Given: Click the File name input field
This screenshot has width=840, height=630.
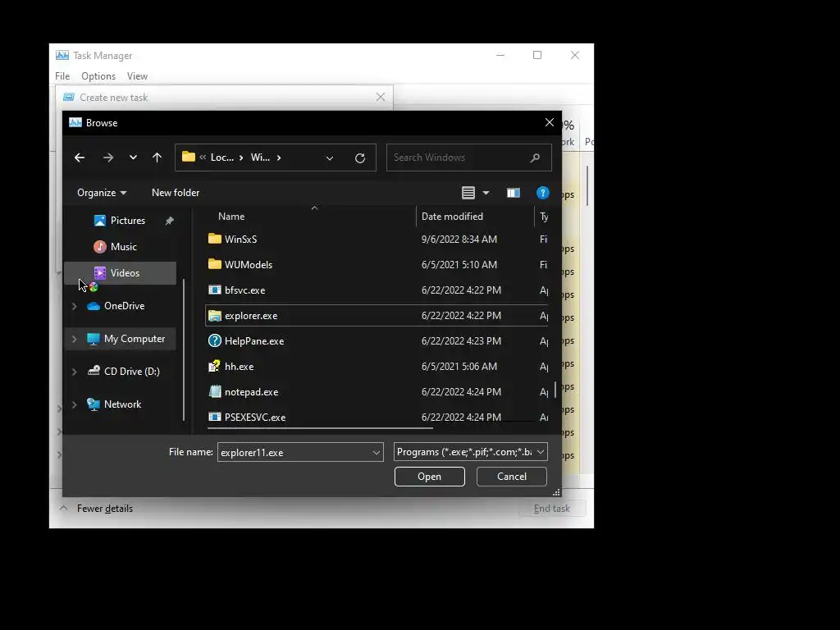Looking at the screenshot, I should pyautogui.click(x=294, y=452).
